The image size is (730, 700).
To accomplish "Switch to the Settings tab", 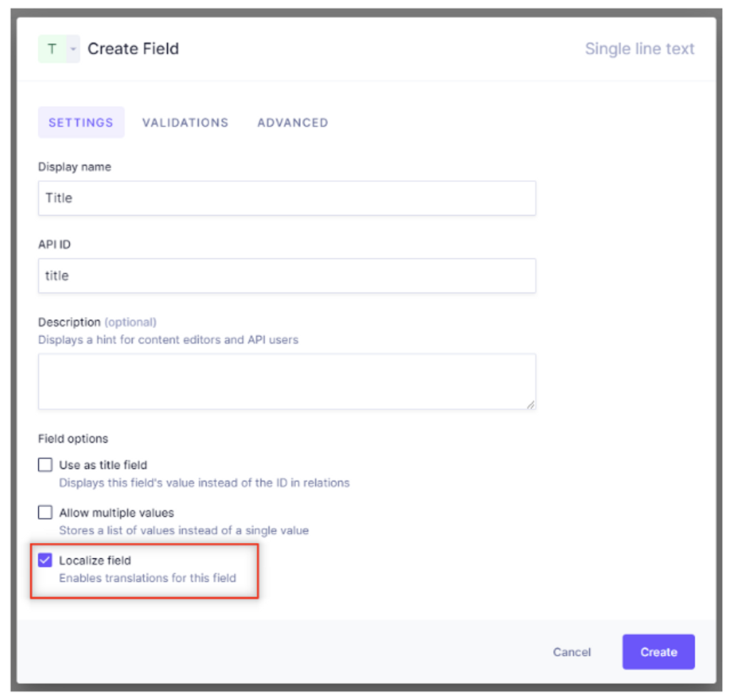I will tap(81, 123).
